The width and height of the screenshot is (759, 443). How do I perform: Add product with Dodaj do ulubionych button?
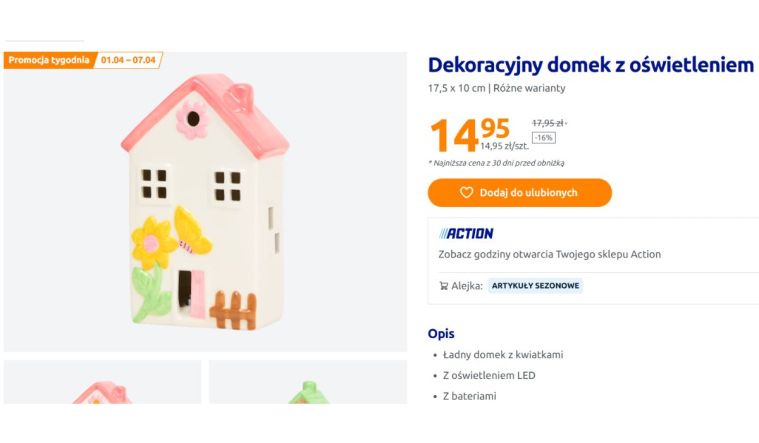coord(520,193)
